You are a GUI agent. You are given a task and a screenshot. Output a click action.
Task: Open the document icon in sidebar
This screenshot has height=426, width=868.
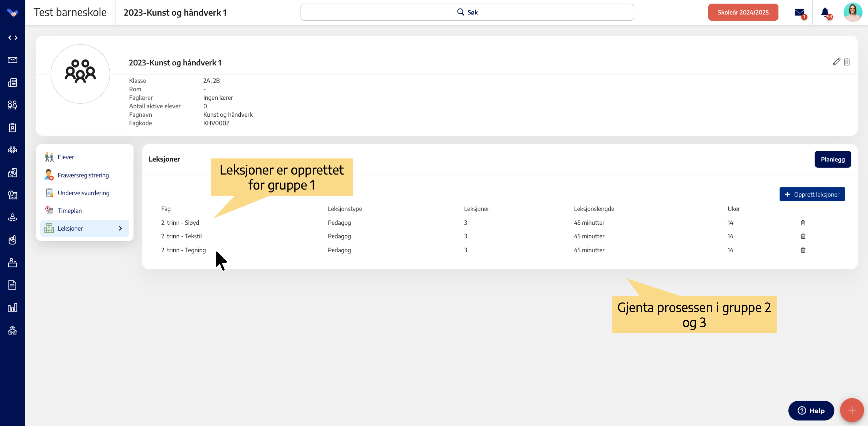(x=13, y=285)
